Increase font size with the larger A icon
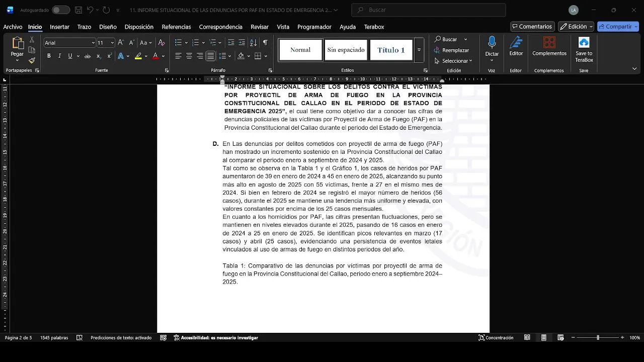The height and width of the screenshot is (362, 644). 121,43
